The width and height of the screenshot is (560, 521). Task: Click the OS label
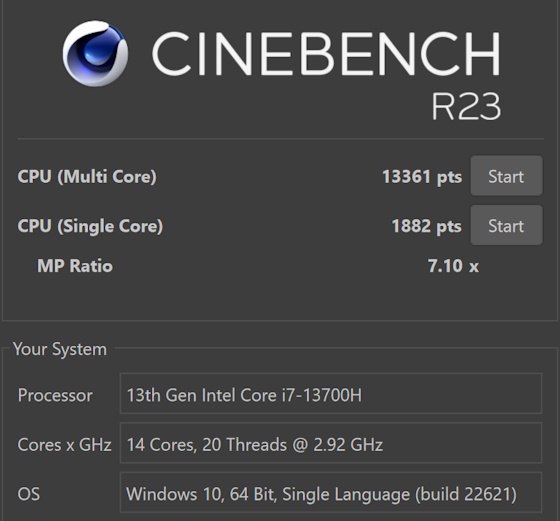29,494
